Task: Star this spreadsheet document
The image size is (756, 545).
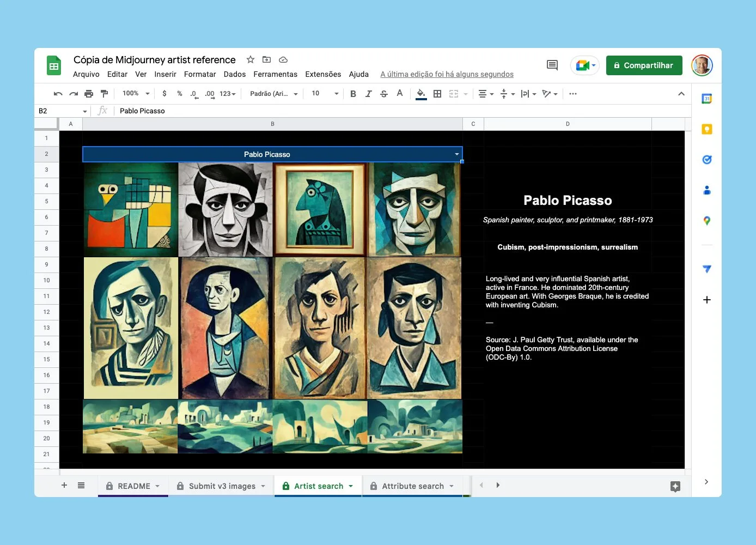Action: click(x=251, y=59)
